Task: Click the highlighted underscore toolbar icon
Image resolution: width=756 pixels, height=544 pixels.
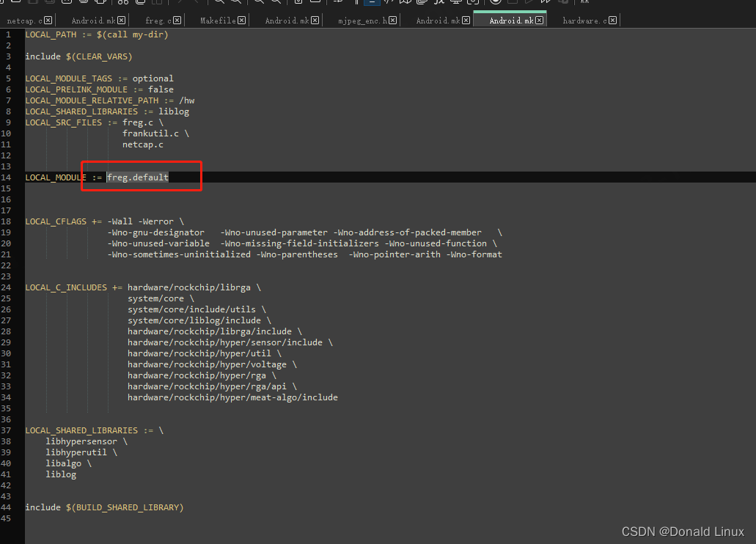Action: click(x=371, y=4)
